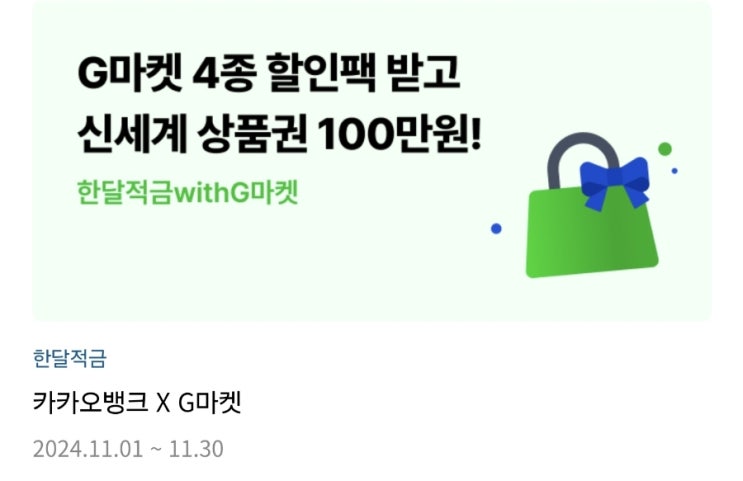Image resolution: width=743 pixels, height=481 pixels.
Task: Click the 'X' between 카카오뱅크 and G마켓
Action: tap(163, 404)
